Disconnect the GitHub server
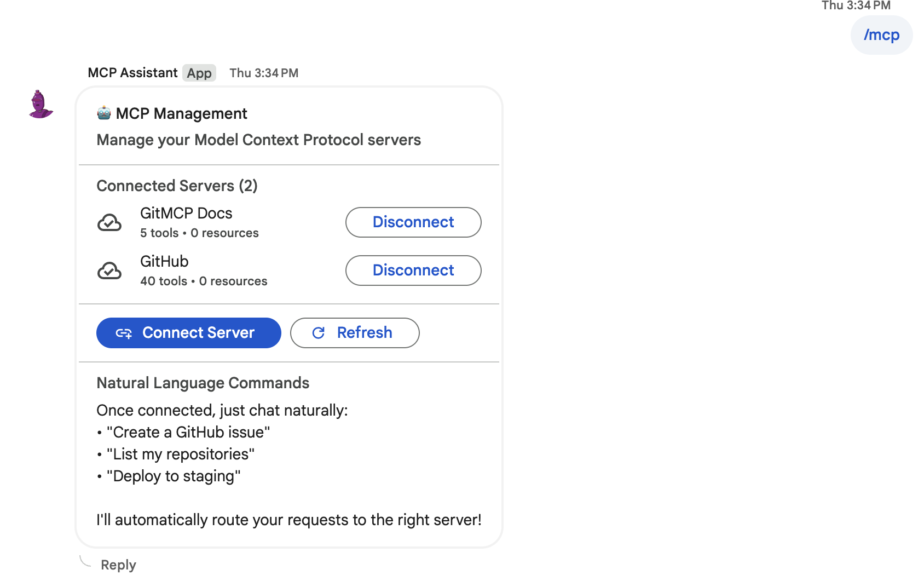The height and width of the screenshot is (587, 924). coord(413,271)
